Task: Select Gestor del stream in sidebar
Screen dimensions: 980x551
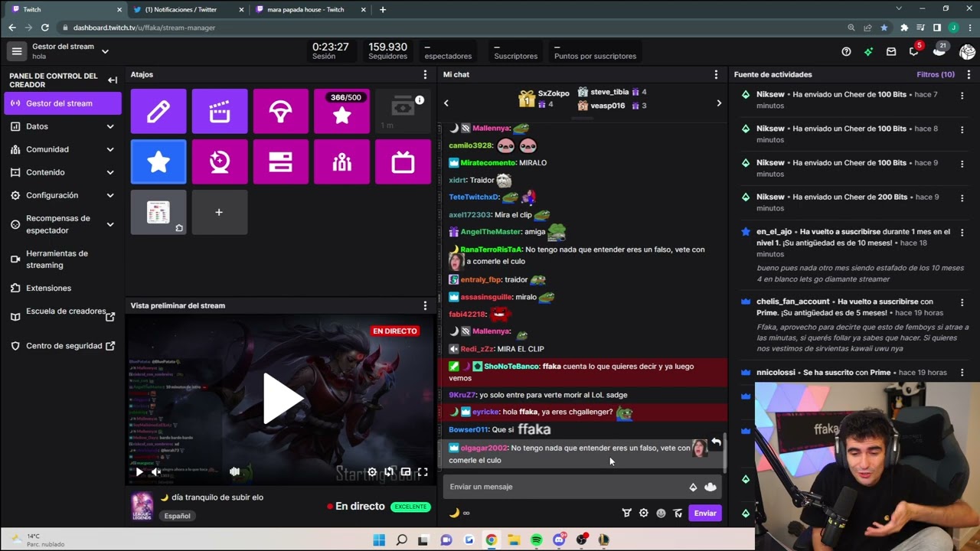Action: (63, 103)
